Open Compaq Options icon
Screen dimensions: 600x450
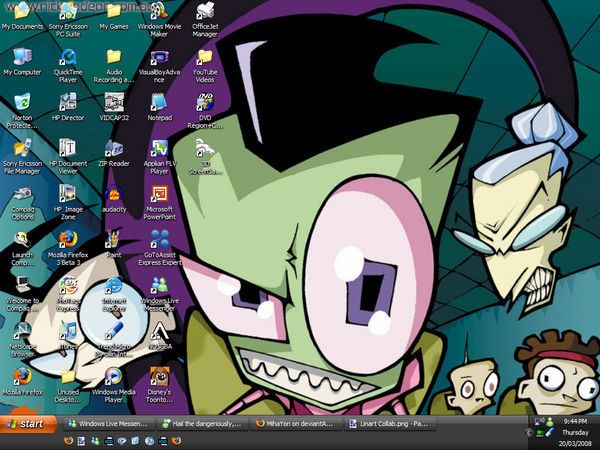[x=22, y=203]
